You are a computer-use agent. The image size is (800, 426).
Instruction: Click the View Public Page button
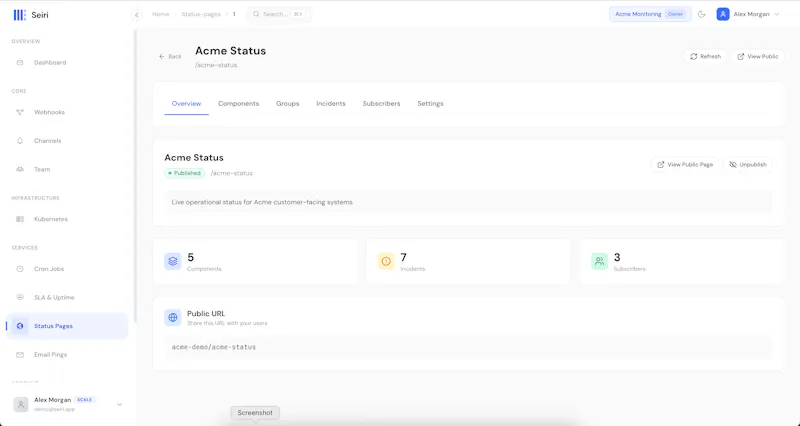[x=685, y=165]
